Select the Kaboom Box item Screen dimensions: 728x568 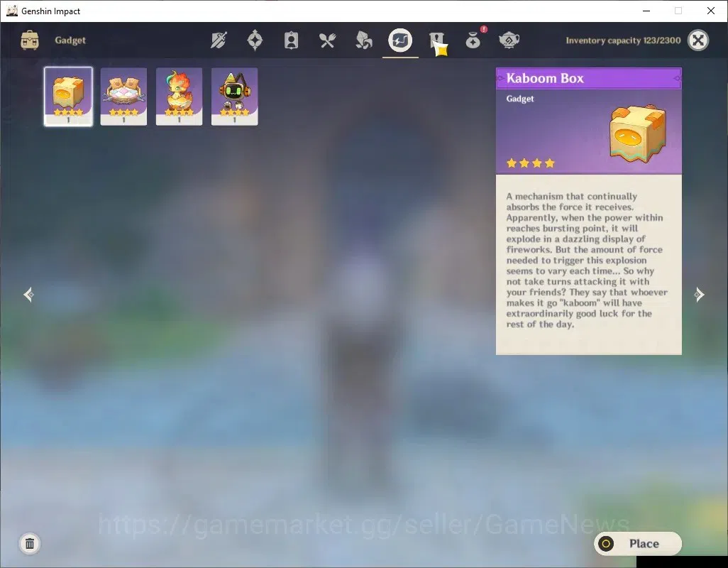(68, 97)
